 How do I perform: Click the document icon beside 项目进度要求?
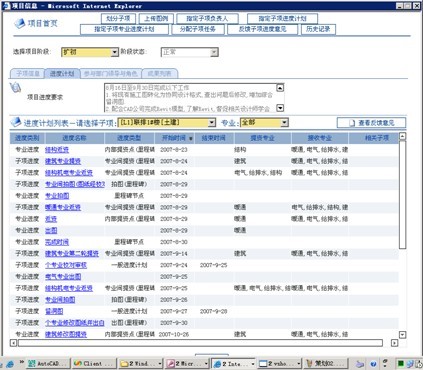pyautogui.click(x=15, y=87)
